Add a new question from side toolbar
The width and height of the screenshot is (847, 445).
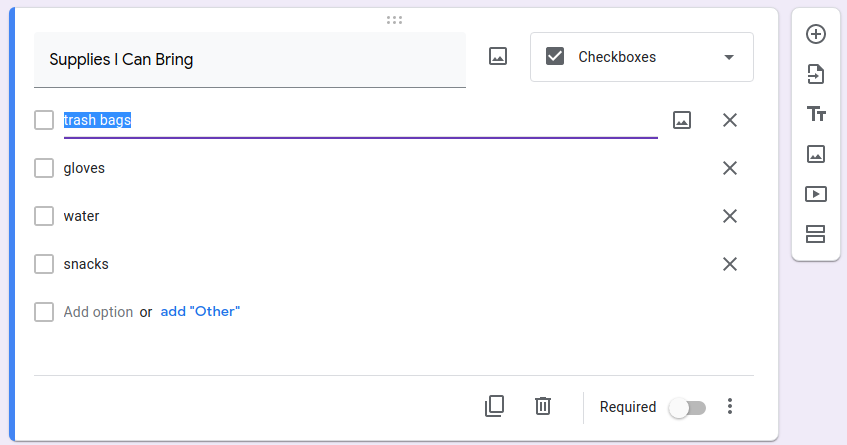click(816, 34)
